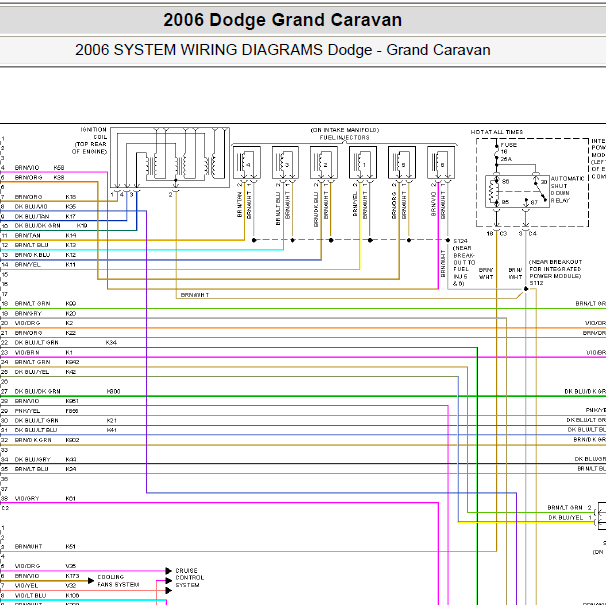Click the DK BLU/TAN K17 wire label
Viewport: 606px width, 605px height.
tap(45, 216)
